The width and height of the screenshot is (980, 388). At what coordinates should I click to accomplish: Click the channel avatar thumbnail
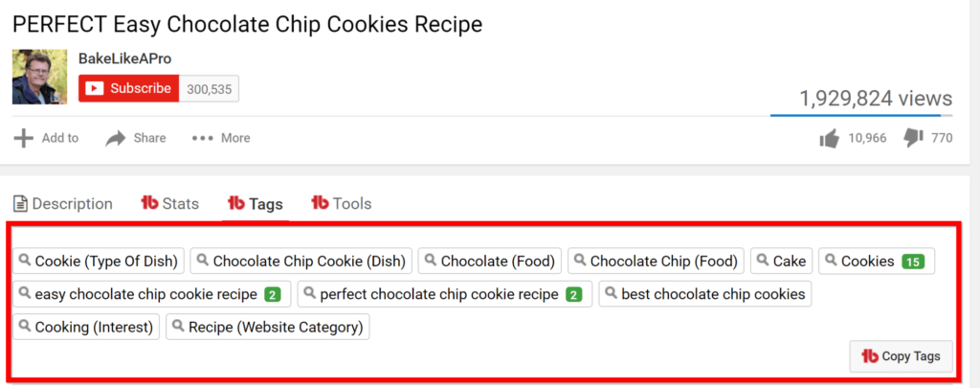tap(40, 77)
